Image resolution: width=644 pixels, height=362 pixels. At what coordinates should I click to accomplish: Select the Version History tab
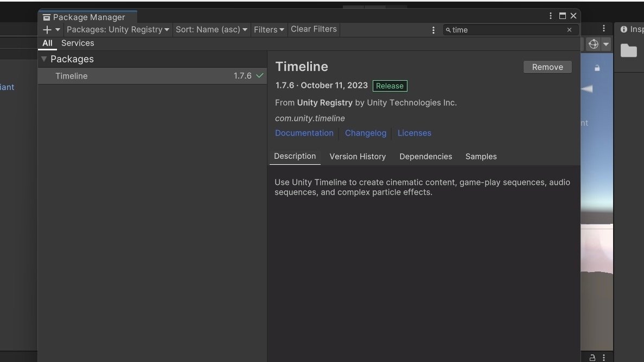coord(358,157)
